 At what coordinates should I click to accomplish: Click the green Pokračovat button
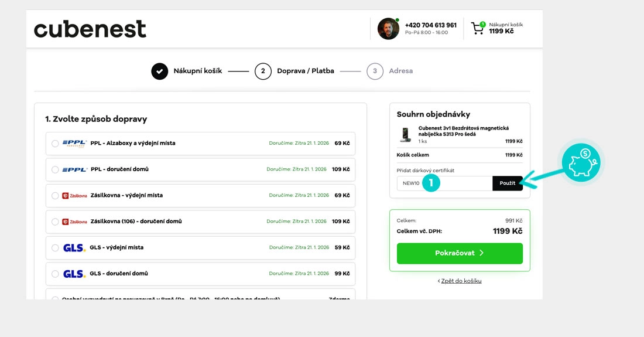460,253
